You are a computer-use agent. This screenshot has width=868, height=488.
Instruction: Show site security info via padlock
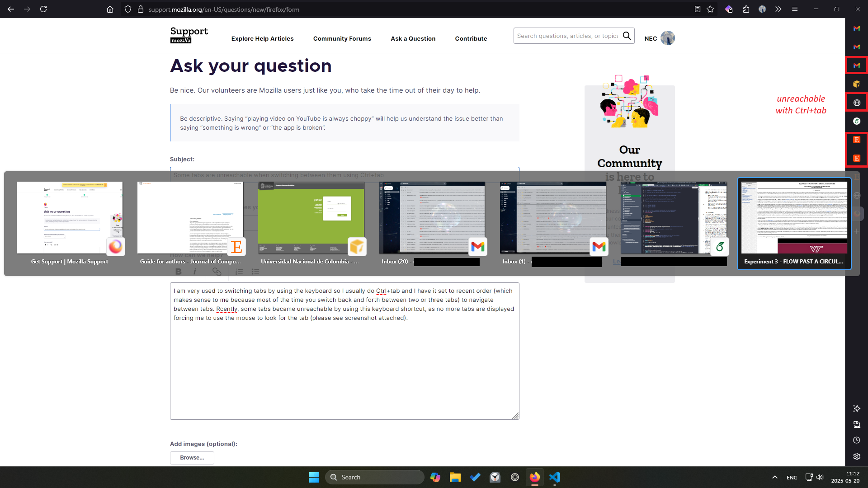click(x=141, y=9)
